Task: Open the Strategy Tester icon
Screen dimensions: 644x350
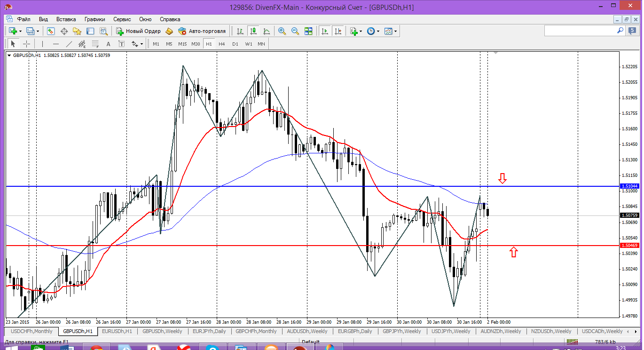Action: [x=103, y=31]
